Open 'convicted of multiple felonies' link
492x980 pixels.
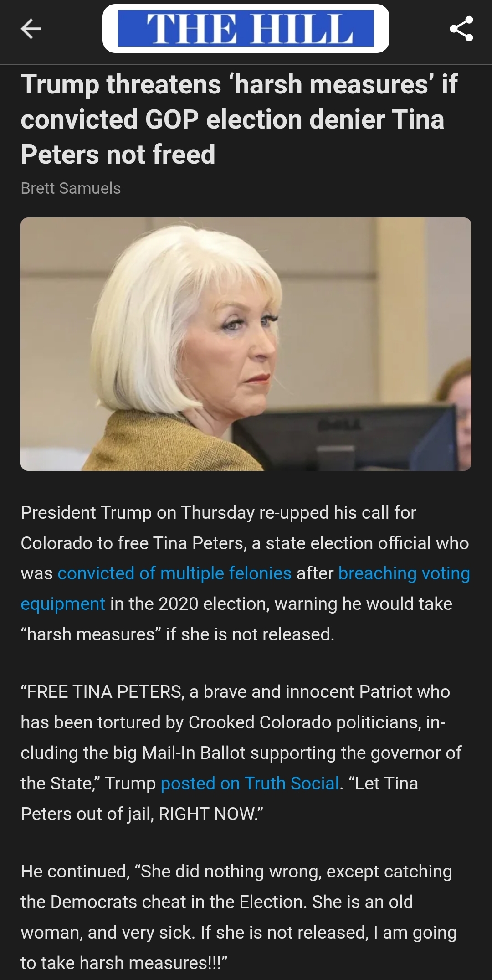(x=174, y=573)
